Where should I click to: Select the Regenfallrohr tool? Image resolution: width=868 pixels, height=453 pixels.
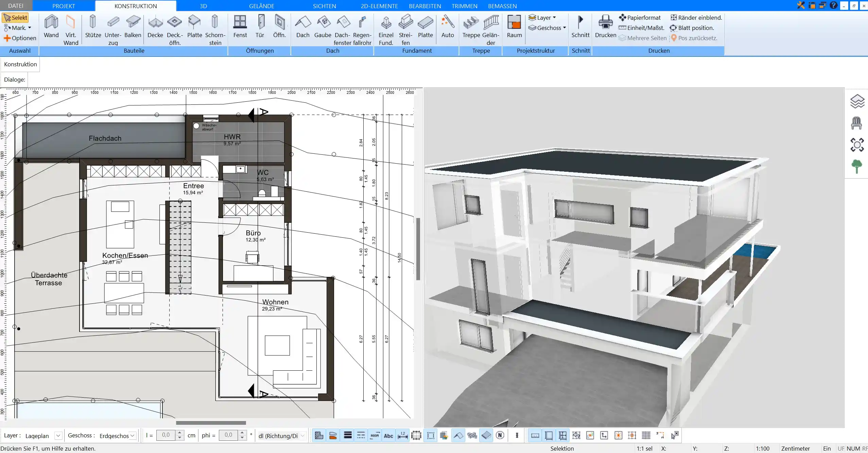click(362, 30)
